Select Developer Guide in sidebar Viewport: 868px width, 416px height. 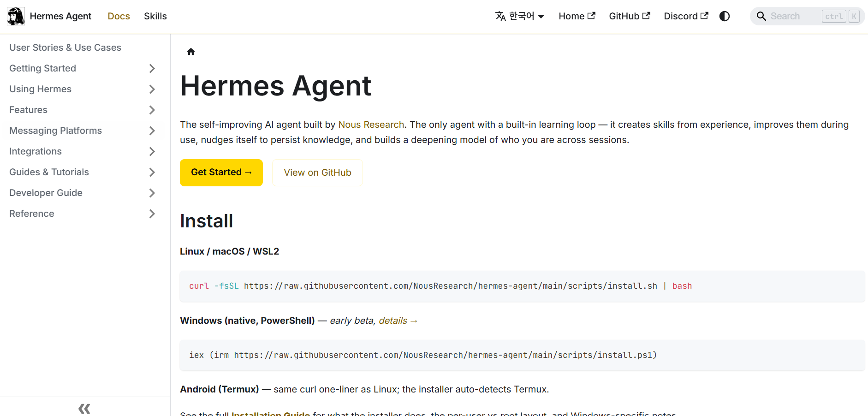point(46,193)
